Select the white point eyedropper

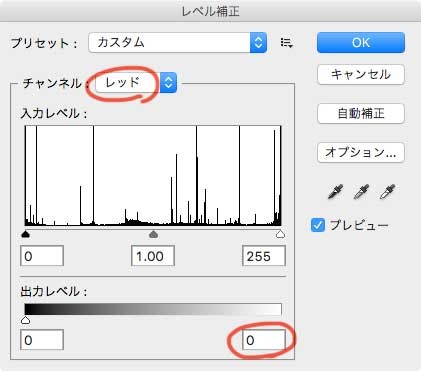(x=387, y=192)
